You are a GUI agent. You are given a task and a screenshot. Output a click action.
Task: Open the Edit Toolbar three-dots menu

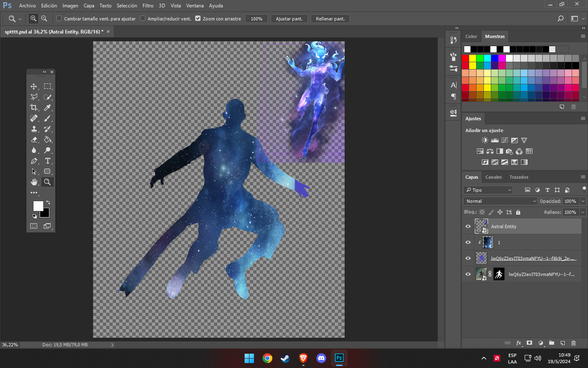pyautogui.click(x=34, y=193)
